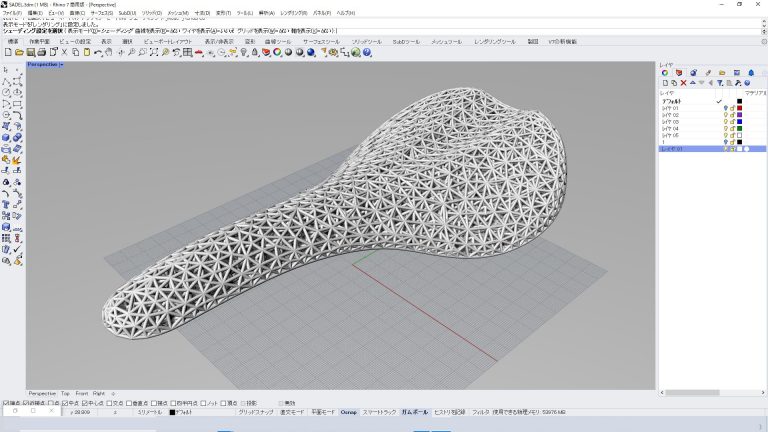768x432 pixels.
Task: Enable the 垂直点 osnap checkbox
Action: [x=129, y=403]
